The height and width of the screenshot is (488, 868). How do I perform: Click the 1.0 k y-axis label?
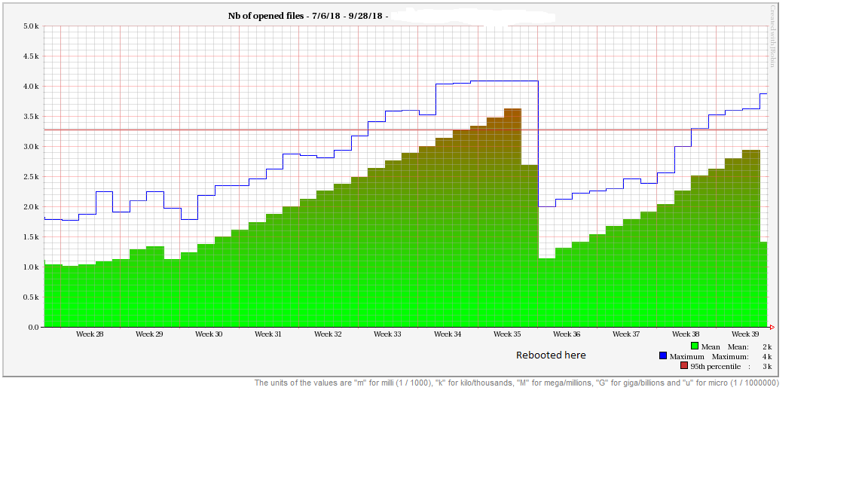click(x=31, y=267)
